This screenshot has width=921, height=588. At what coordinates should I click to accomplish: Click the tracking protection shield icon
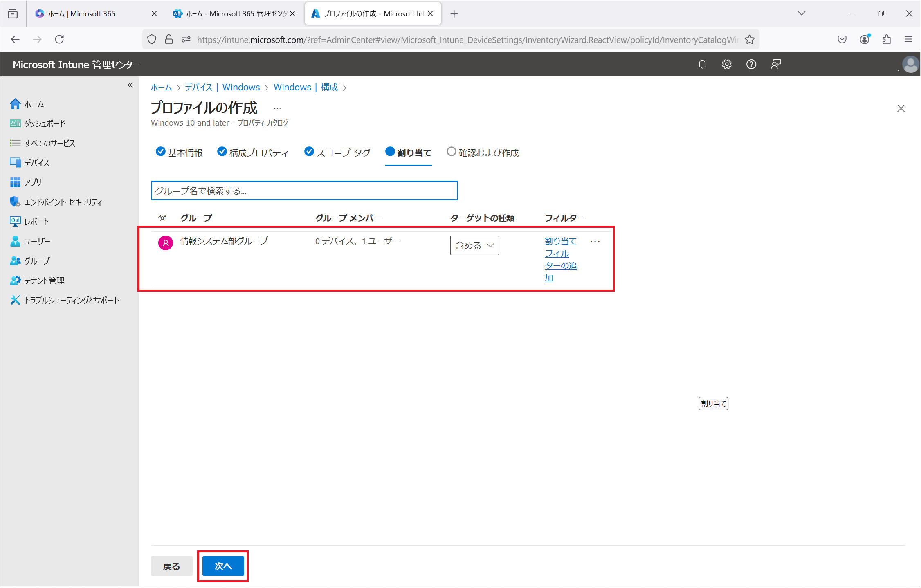pos(152,39)
